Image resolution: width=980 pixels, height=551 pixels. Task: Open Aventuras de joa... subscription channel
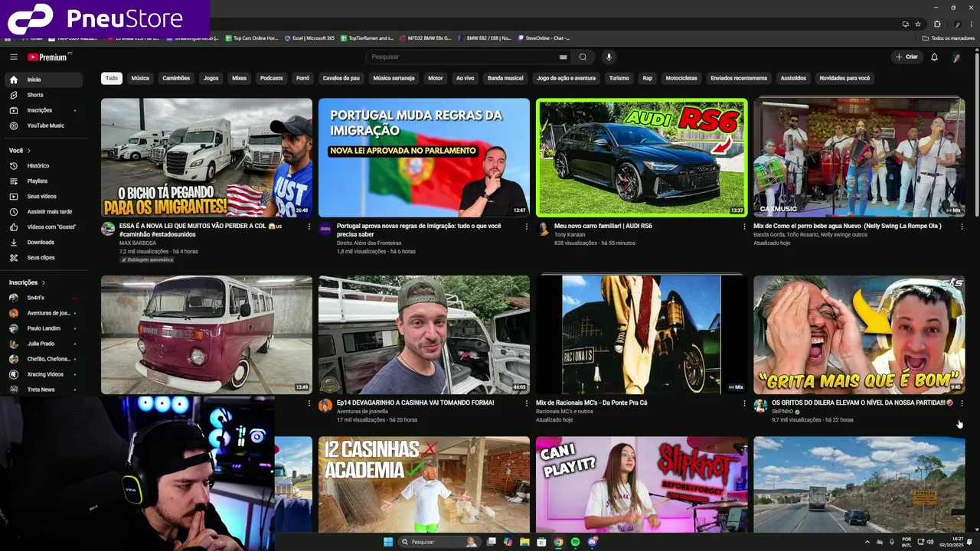tap(44, 313)
